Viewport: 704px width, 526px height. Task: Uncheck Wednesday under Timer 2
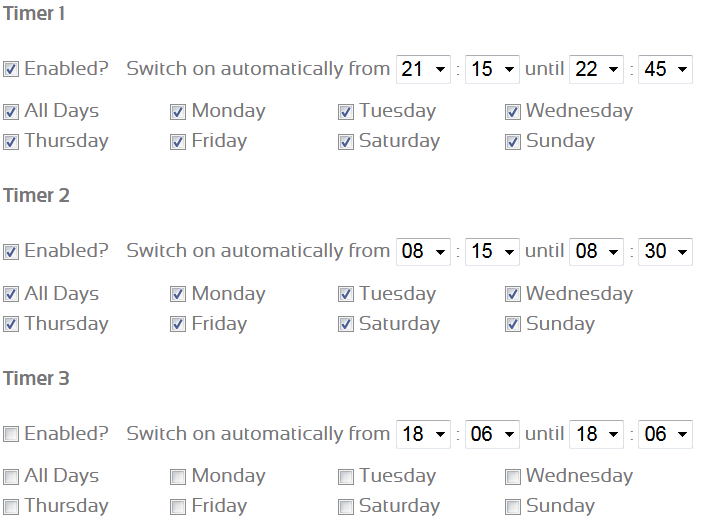(513, 294)
